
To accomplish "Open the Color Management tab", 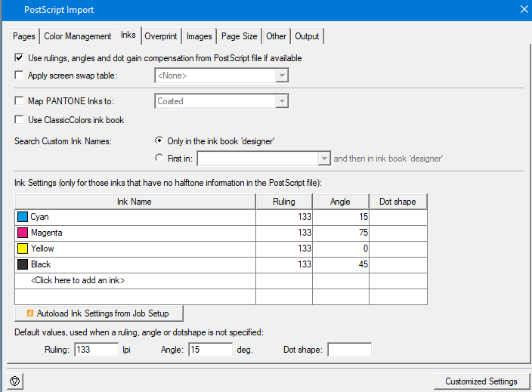I will pyautogui.click(x=78, y=36).
